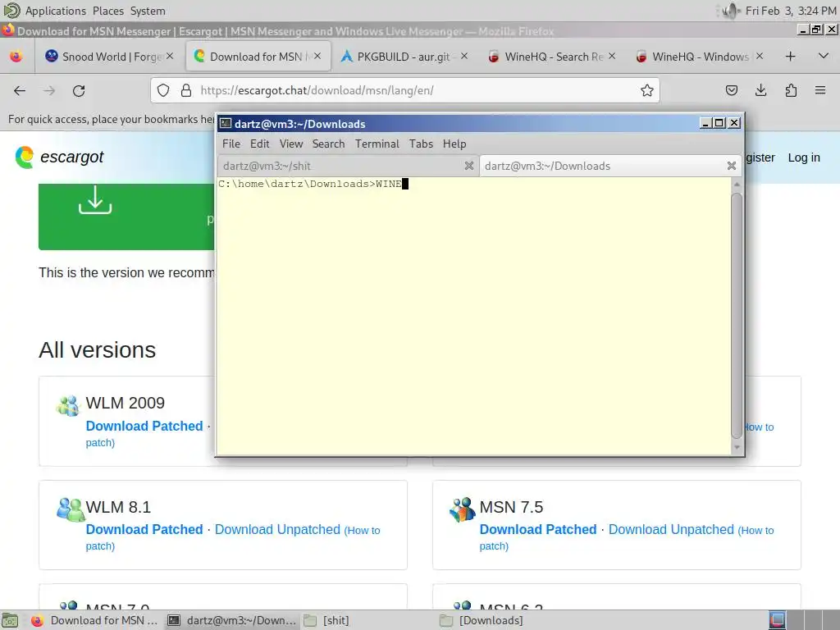Click the MSN 7.5 messenger icon
This screenshot has height=630, width=840.
[462, 509]
